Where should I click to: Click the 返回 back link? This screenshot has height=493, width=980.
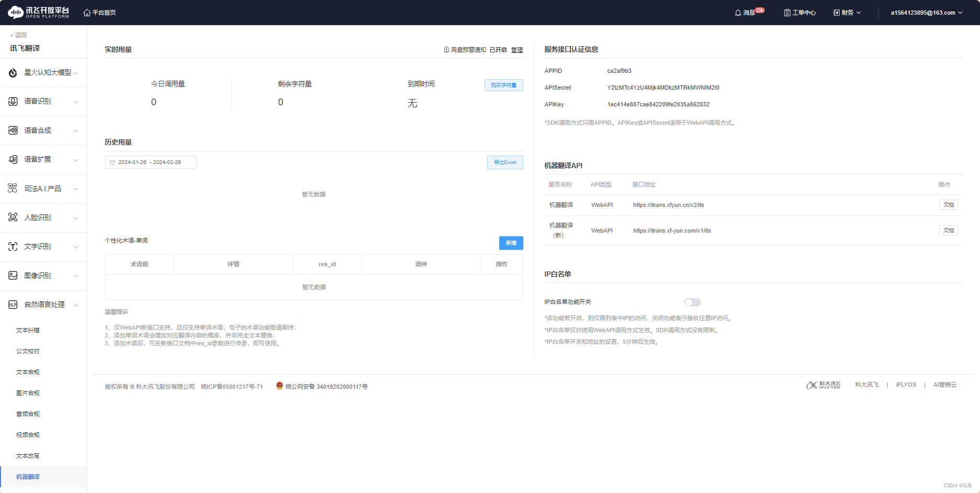[x=18, y=35]
